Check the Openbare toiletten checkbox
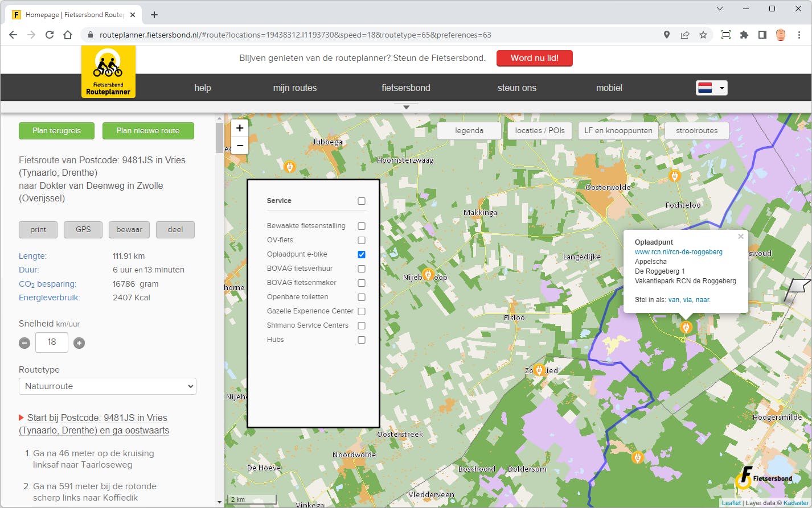Image resolution: width=812 pixels, height=508 pixels. [x=362, y=297]
